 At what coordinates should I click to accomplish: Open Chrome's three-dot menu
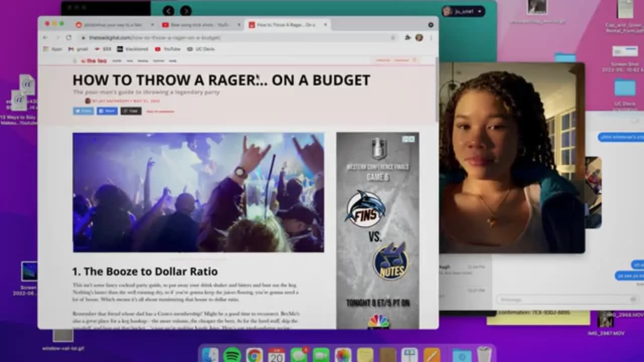coord(431,38)
